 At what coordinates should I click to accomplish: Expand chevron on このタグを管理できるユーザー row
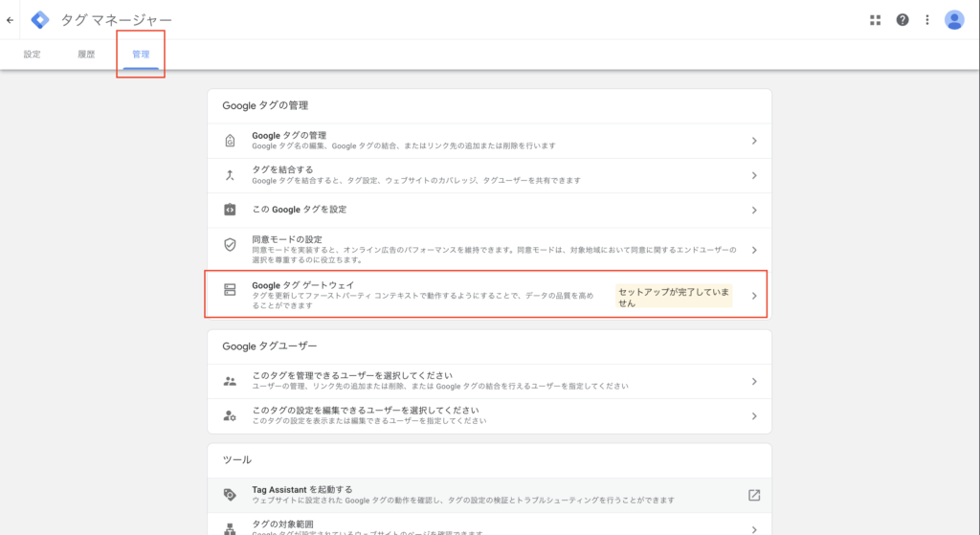tap(754, 381)
